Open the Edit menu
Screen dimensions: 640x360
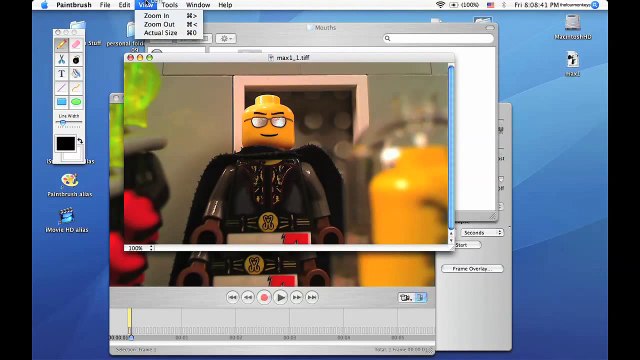click(124, 5)
